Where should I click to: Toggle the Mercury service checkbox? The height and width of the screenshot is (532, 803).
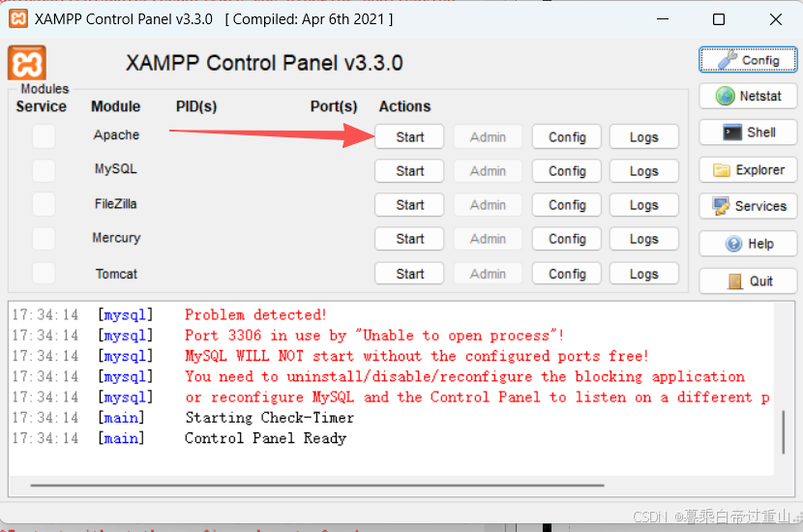click(x=44, y=239)
